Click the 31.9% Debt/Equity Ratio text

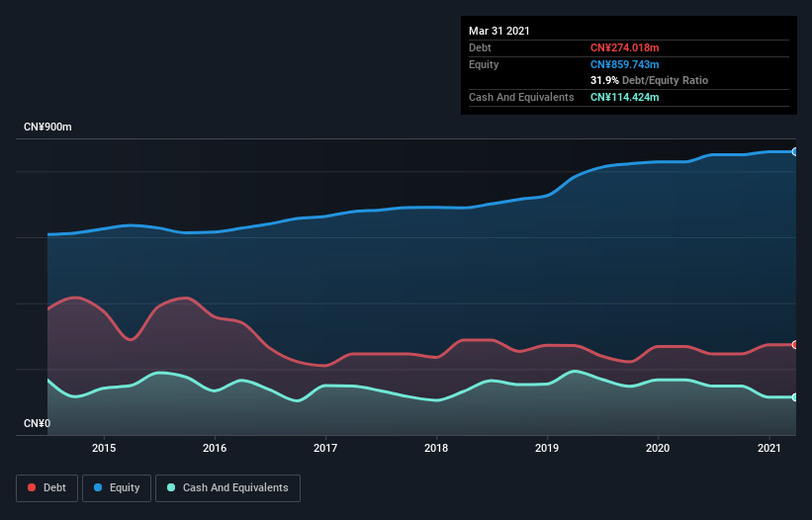pyautogui.click(x=649, y=80)
